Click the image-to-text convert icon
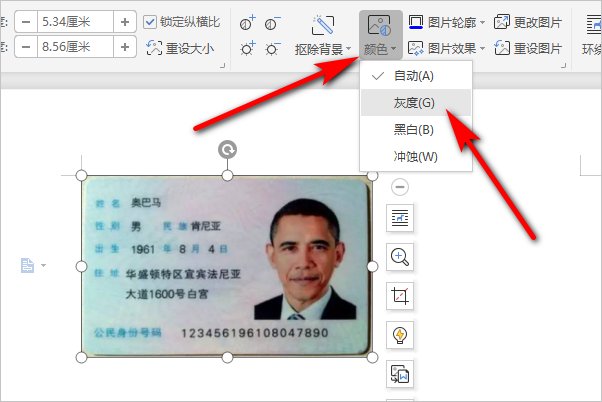 click(x=400, y=374)
